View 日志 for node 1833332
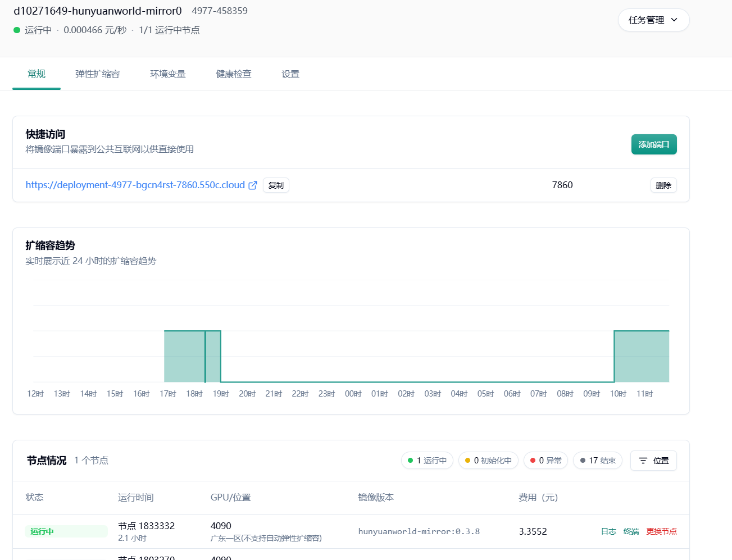The width and height of the screenshot is (732, 560). 608,531
